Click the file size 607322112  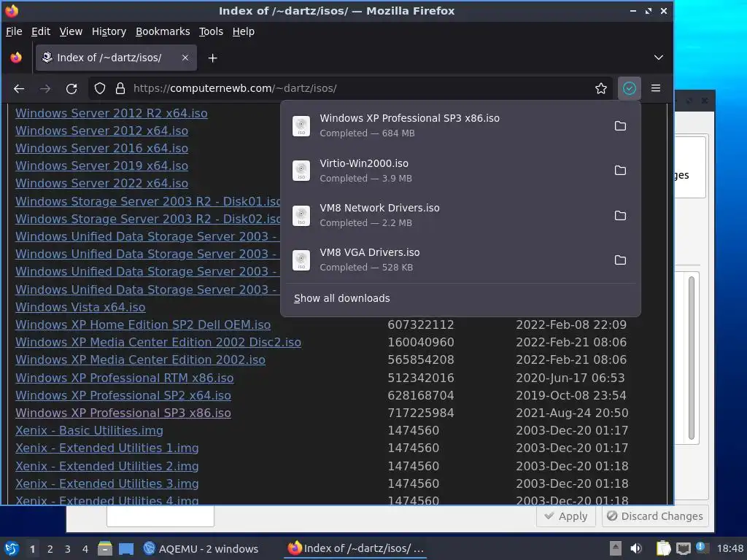click(421, 324)
